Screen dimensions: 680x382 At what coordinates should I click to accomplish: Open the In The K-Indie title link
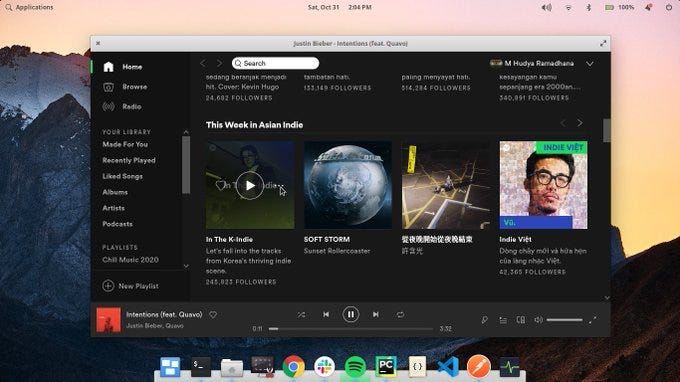pyautogui.click(x=229, y=239)
